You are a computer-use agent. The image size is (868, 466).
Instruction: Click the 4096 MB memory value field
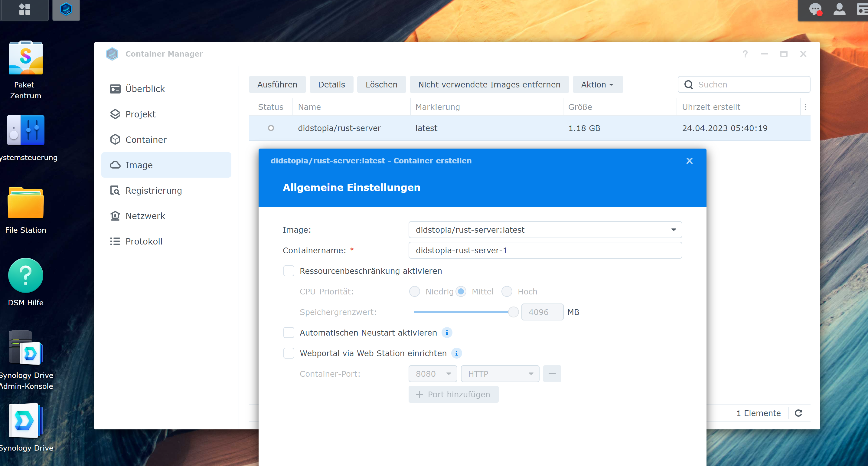[542, 312]
